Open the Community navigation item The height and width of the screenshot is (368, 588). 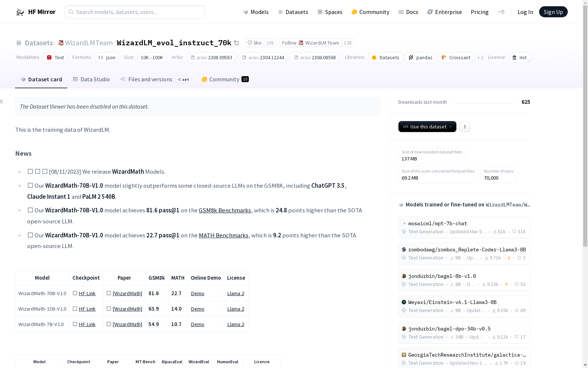pyautogui.click(x=370, y=12)
